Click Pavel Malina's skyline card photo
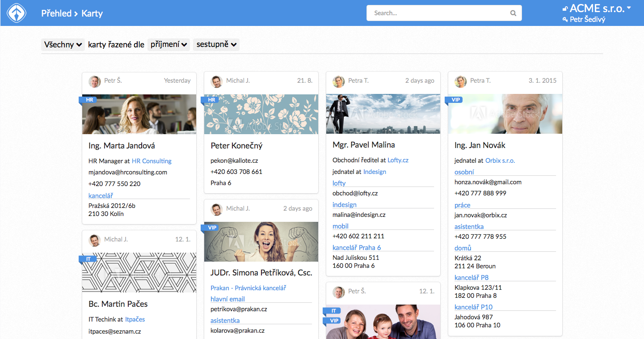 point(383,114)
